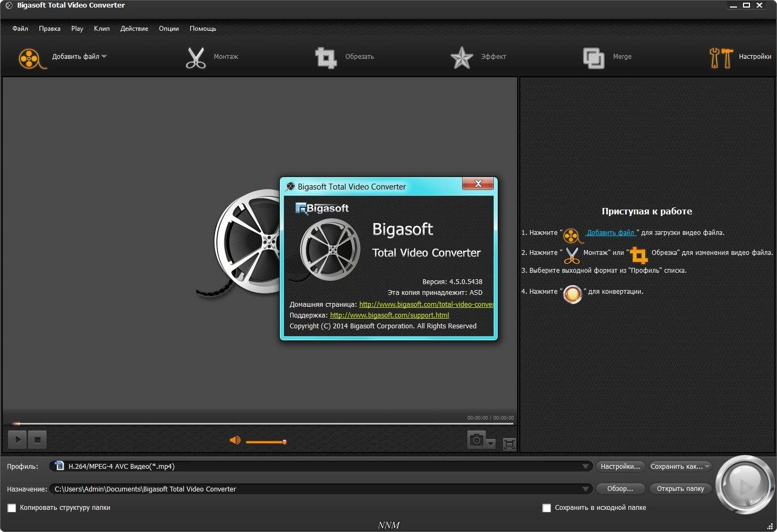Click the scissors icon in step 2
The width and height of the screenshot is (777, 532).
coord(572,255)
